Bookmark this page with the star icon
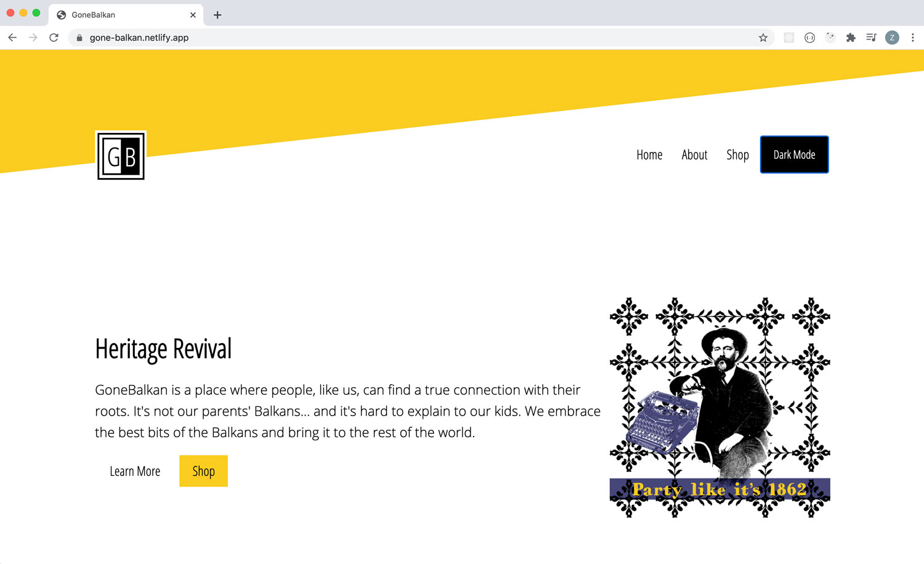This screenshot has width=924, height=564. [x=763, y=38]
